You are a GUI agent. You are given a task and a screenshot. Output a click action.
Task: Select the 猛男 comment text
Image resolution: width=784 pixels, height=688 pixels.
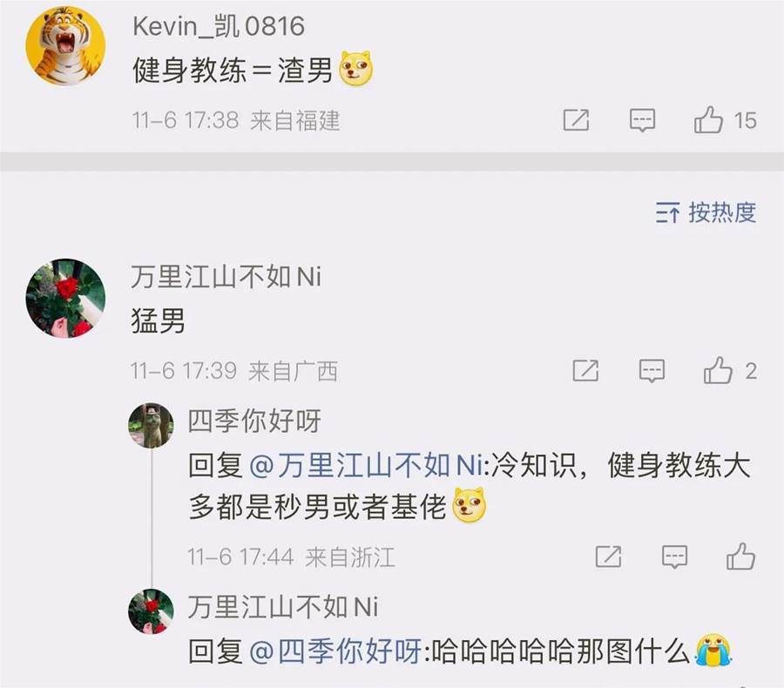click(158, 320)
